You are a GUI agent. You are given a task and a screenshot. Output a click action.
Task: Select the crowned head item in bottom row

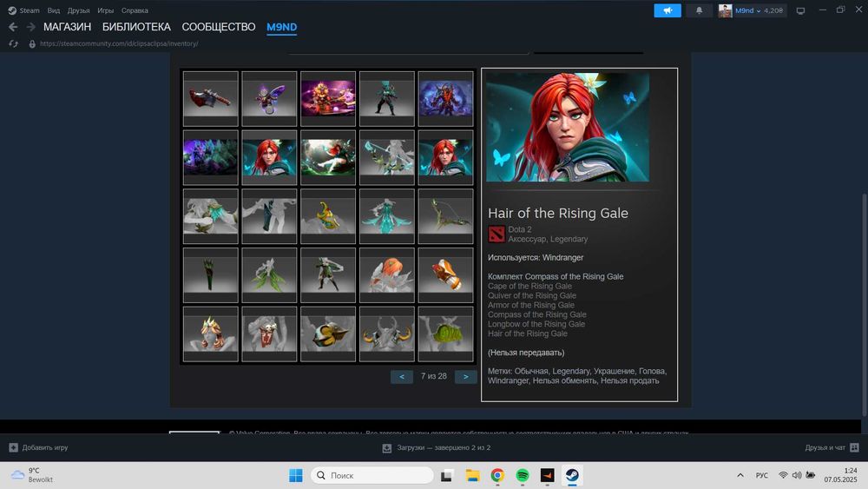pyautogui.click(x=210, y=334)
